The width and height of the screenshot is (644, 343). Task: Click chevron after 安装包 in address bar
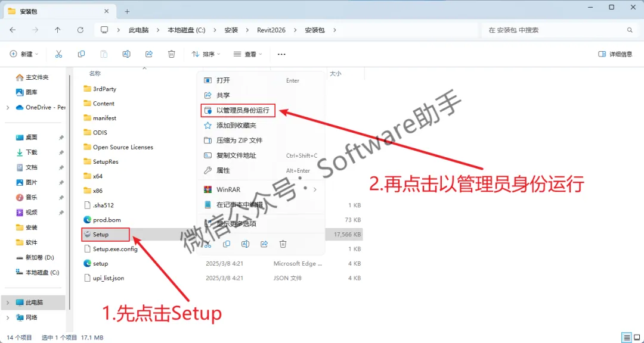pyautogui.click(x=335, y=30)
